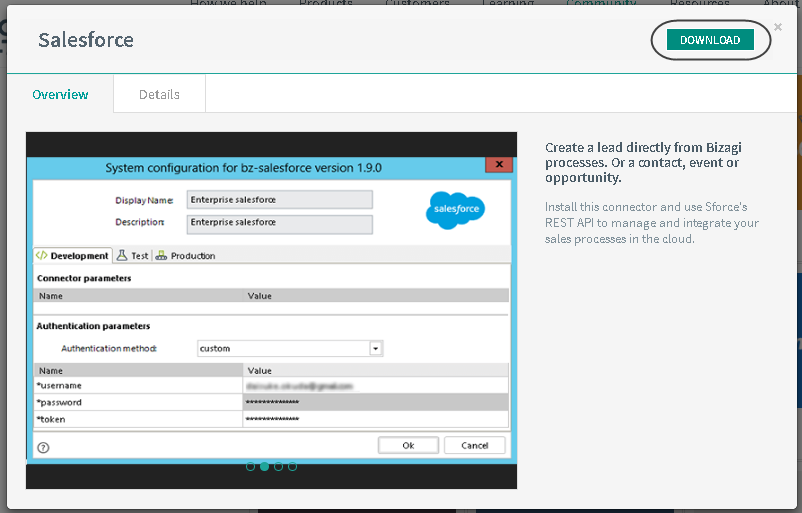
Task: Open the Details tab
Action: pyautogui.click(x=159, y=94)
